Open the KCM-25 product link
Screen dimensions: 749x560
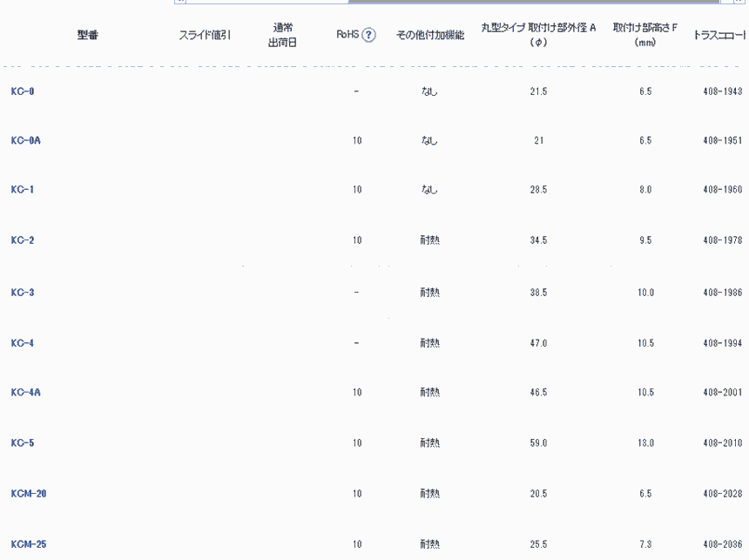pyautogui.click(x=29, y=544)
